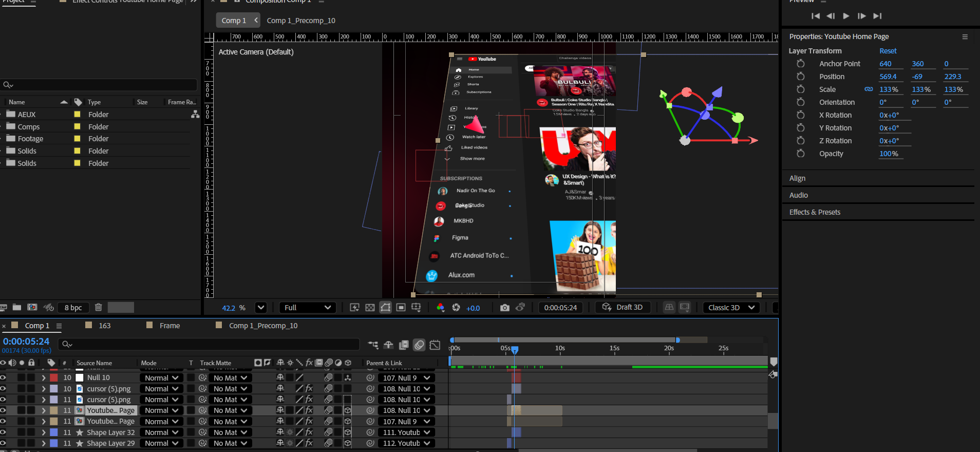Create a new composition from the Project panel
This screenshot has height=452, width=980.
[x=32, y=307]
